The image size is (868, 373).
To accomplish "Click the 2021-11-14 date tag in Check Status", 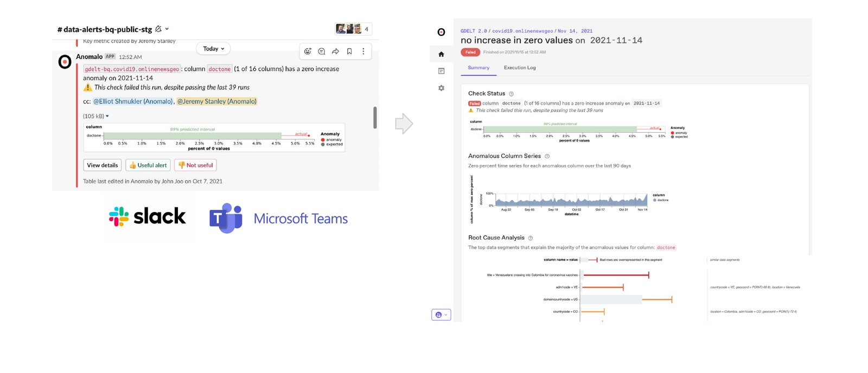I will [647, 103].
